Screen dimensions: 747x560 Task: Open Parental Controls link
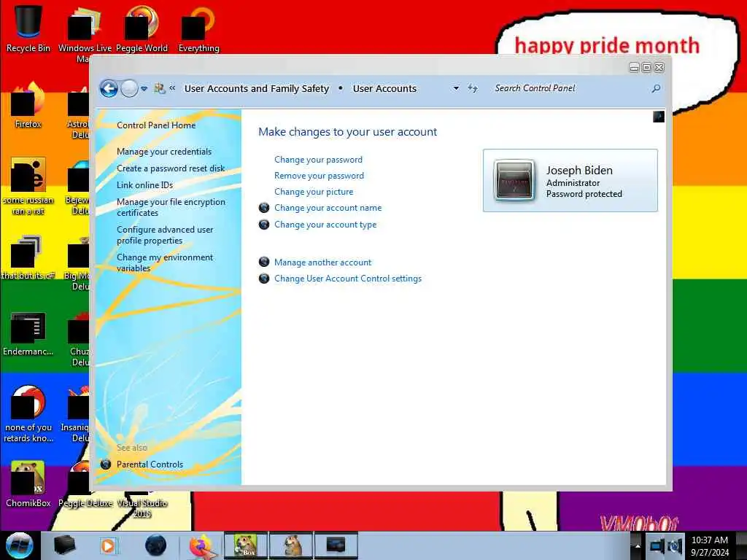click(x=150, y=464)
